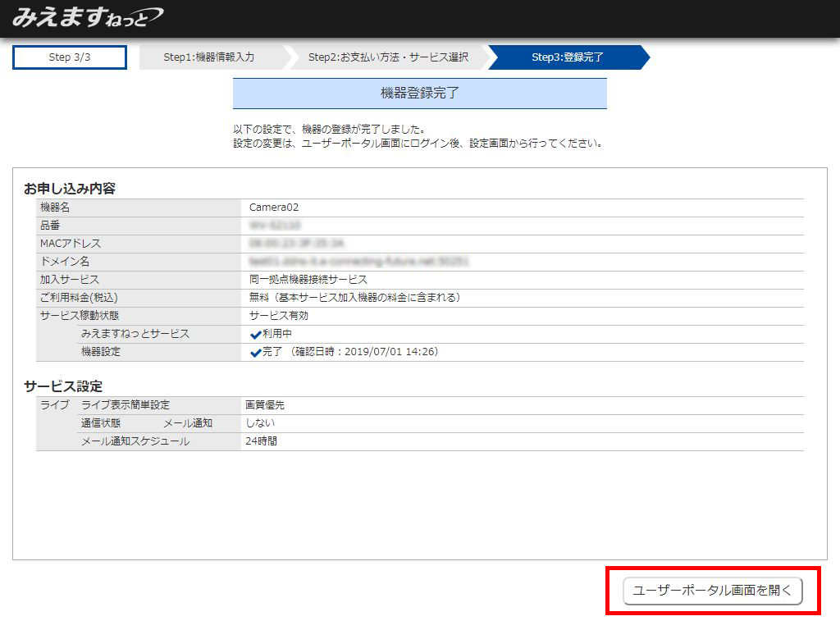This screenshot has height=630, width=840.
Task: Click the ドメイン名 row label
Action: [65, 262]
